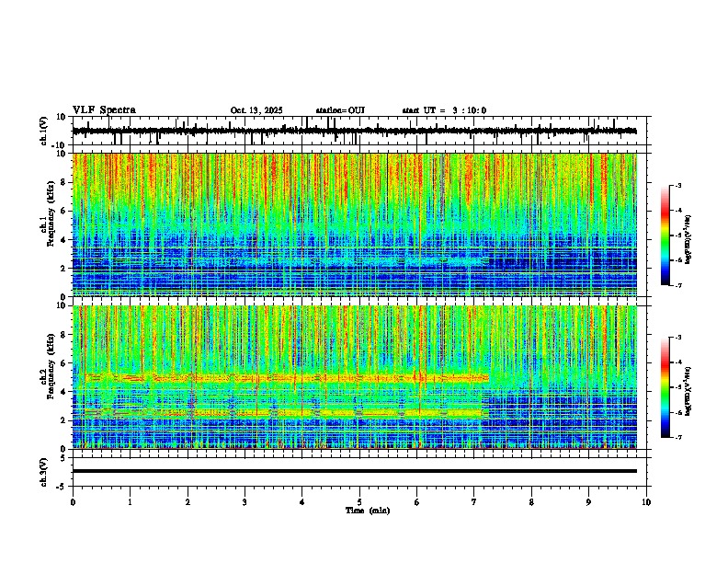Image resolution: width=728 pixels, height=563 pixels.
Task: Click time axis tick label "0"
Action: (73, 502)
